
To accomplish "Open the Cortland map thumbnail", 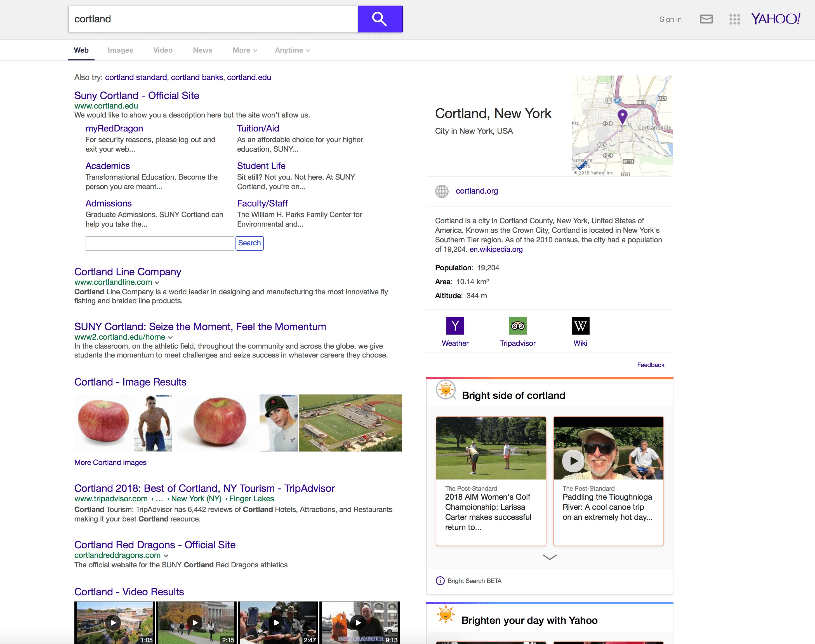I will (x=622, y=126).
